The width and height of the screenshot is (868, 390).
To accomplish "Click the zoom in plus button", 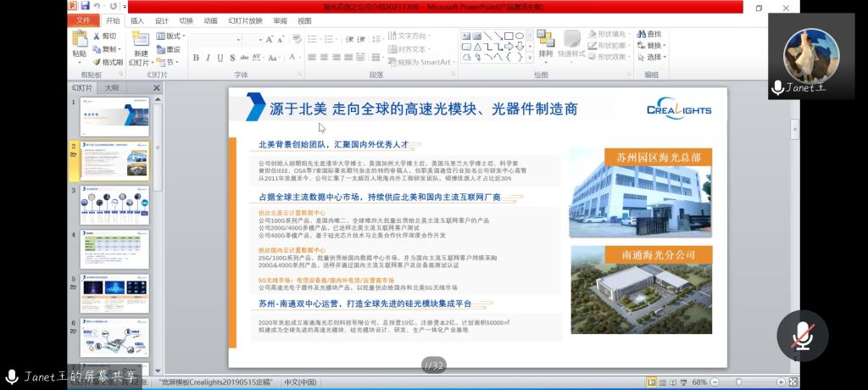I will [x=781, y=382].
